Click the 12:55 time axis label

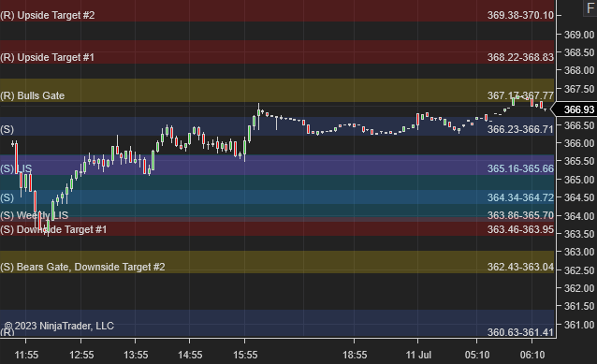[x=81, y=355]
